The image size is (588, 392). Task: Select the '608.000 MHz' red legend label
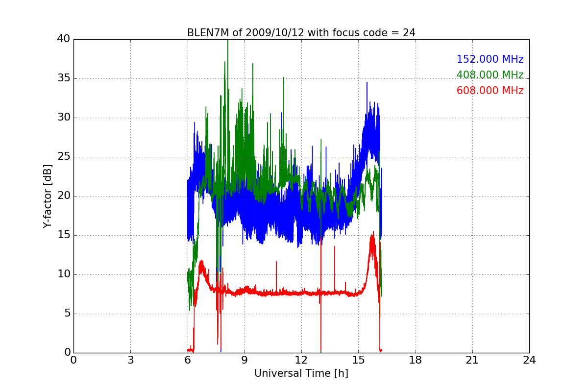click(x=490, y=91)
